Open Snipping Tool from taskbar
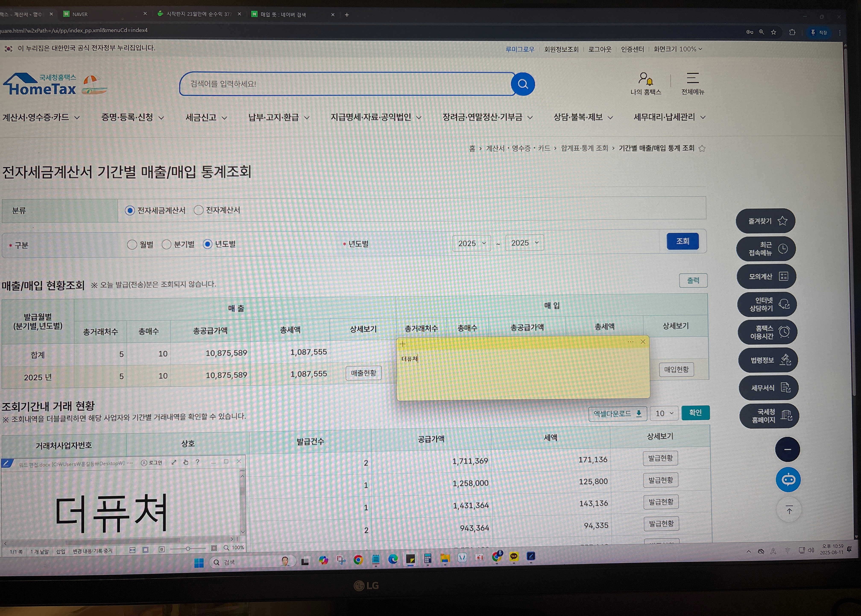 tap(341, 560)
